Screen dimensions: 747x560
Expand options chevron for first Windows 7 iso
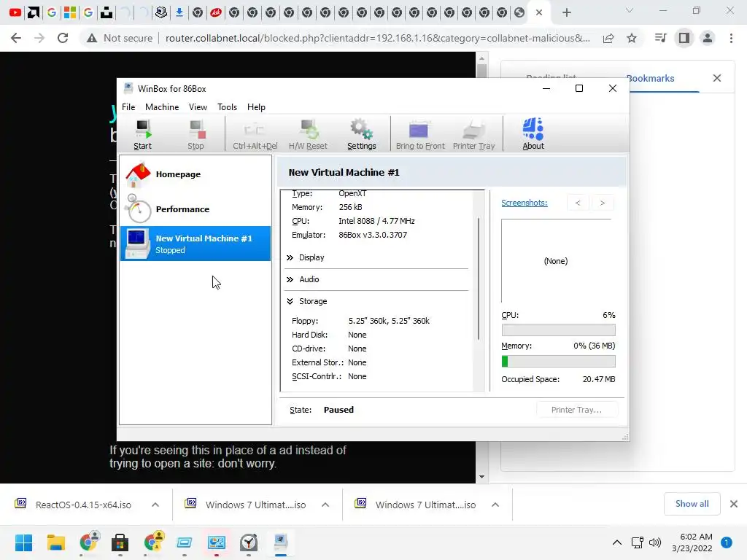325,505
